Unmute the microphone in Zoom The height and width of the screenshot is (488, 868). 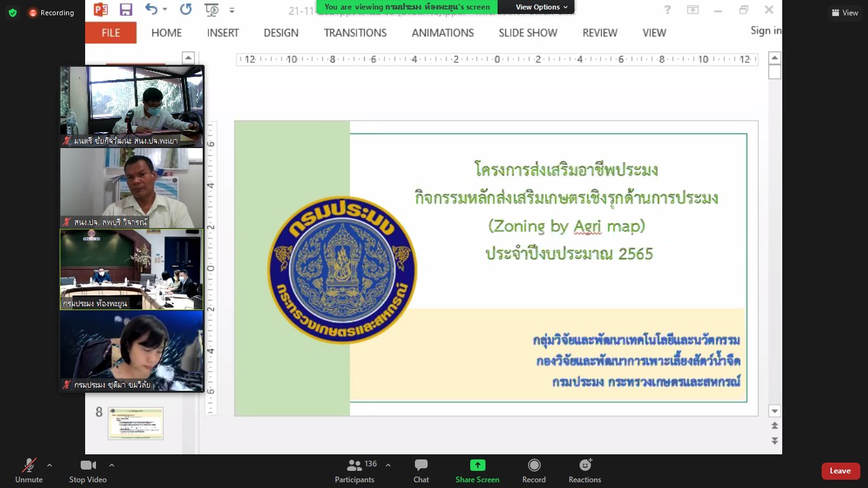click(x=29, y=470)
